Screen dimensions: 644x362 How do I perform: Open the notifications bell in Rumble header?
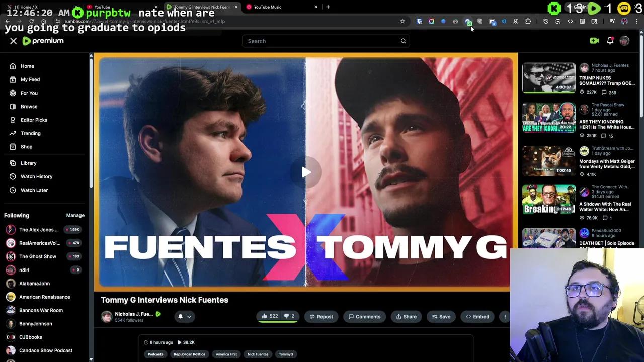pyautogui.click(x=610, y=41)
